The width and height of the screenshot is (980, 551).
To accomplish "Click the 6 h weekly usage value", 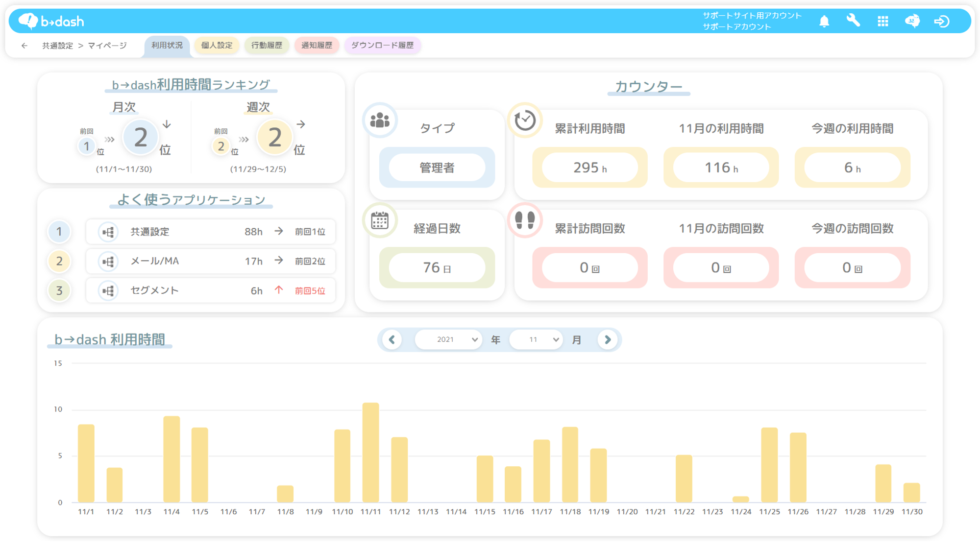I will tap(853, 168).
